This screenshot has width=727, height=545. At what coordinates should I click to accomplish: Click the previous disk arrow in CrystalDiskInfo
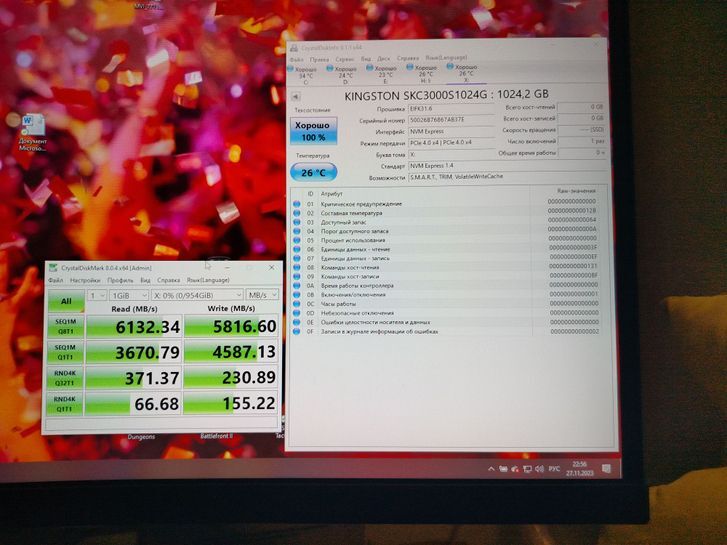296,96
